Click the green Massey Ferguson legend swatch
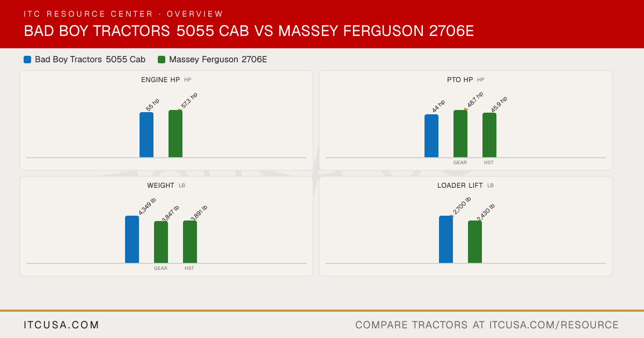Image resolution: width=644 pixels, height=338 pixels. 162,60
